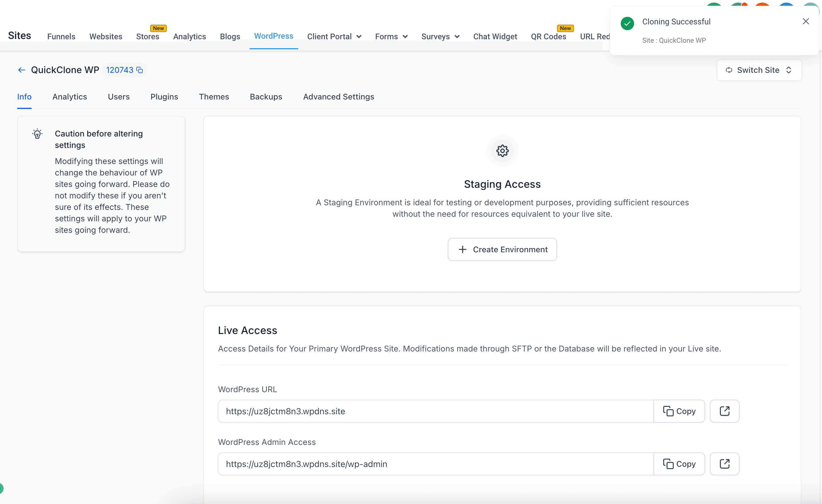Open the QR Codes menu item
822x504 pixels.
(548, 36)
